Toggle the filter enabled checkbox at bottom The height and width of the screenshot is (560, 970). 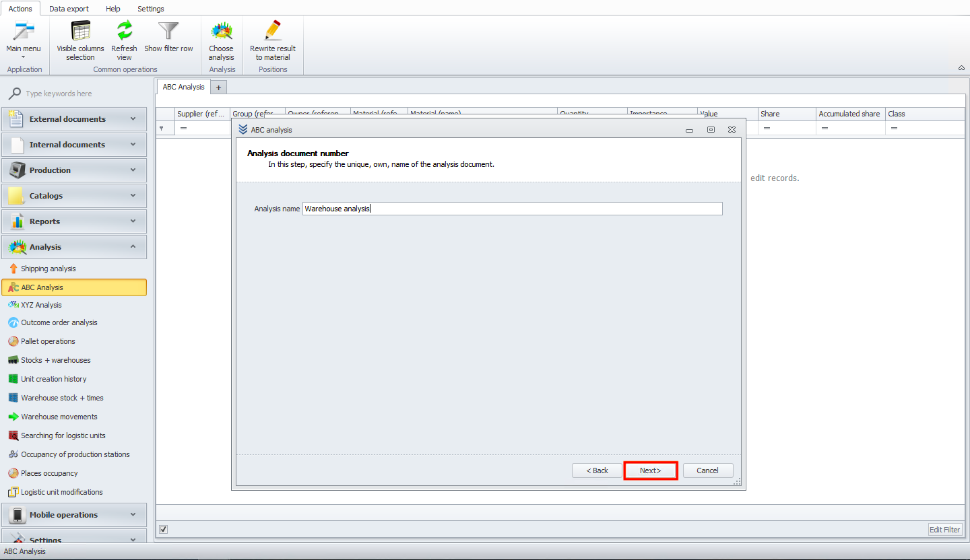click(163, 529)
